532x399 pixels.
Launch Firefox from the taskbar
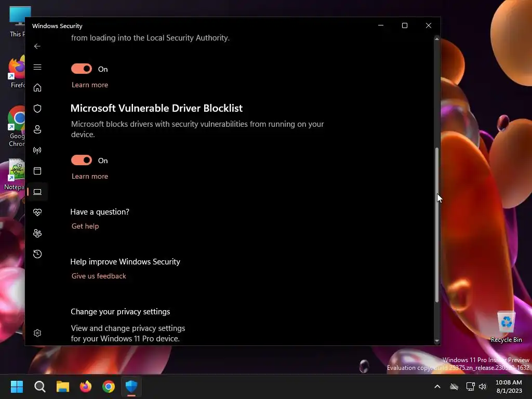click(x=86, y=387)
